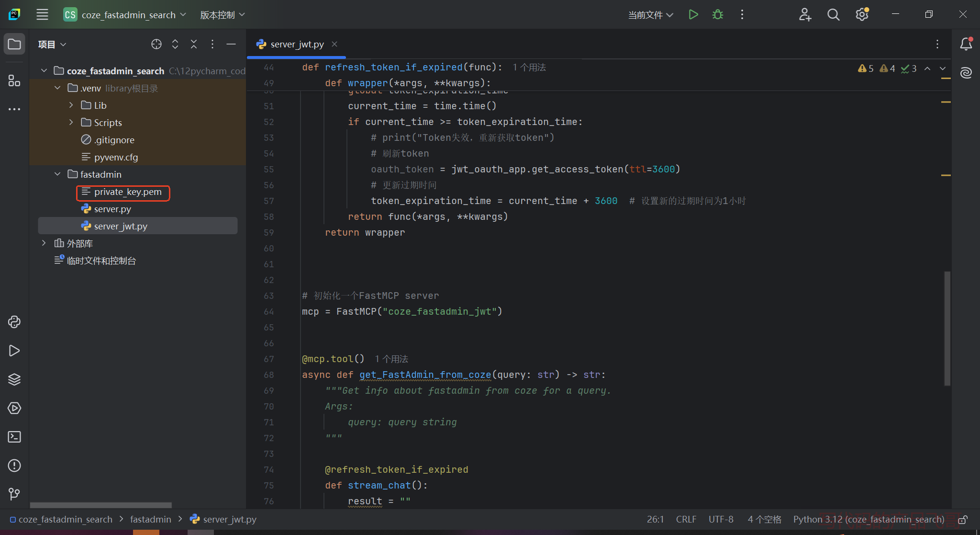Open the Services tool window

(x=14, y=408)
